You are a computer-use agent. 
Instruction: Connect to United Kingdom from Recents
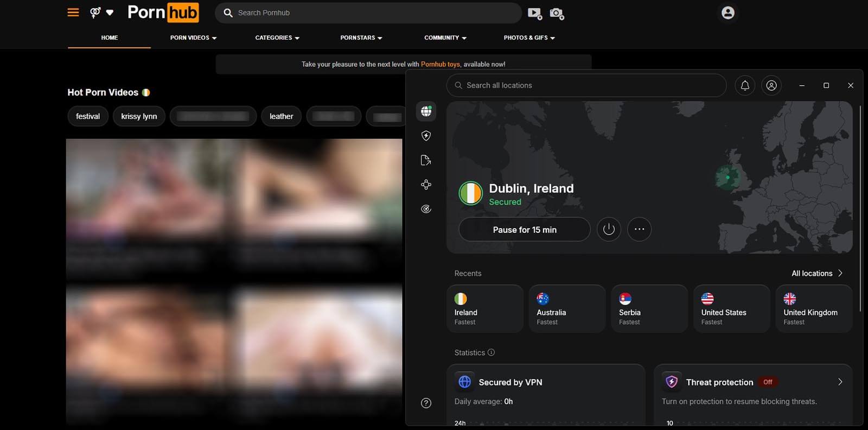point(814,308)
